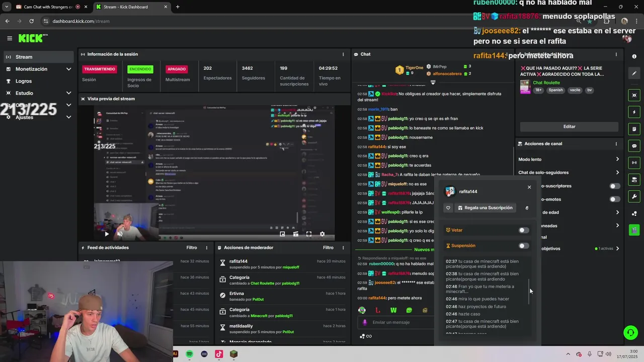Select Stream in the sidebar

[38, 57]
